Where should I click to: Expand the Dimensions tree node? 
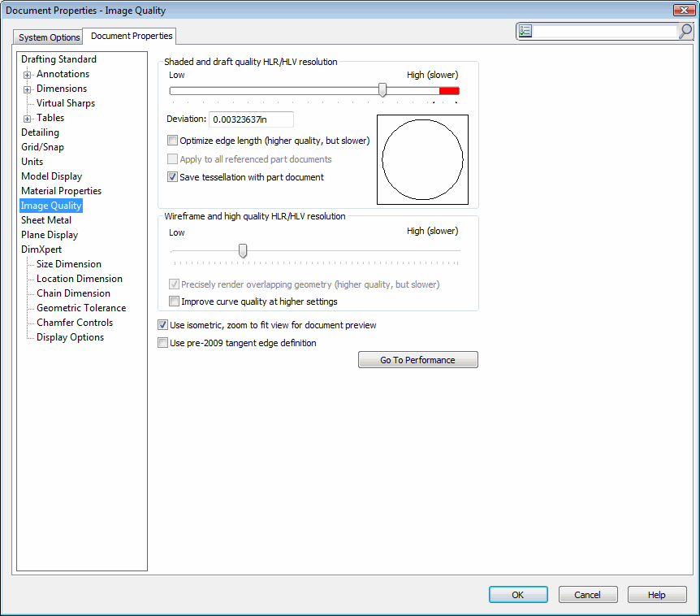[28, 89]
